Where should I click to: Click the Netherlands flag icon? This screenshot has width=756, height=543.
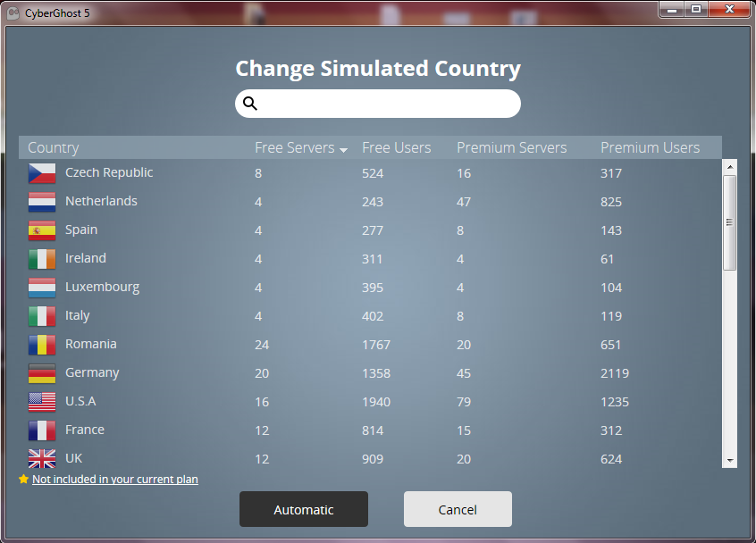[42, 203]
